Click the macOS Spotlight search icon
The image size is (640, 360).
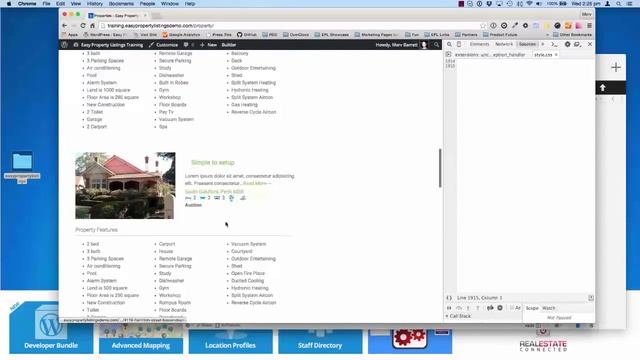[619, 4]
